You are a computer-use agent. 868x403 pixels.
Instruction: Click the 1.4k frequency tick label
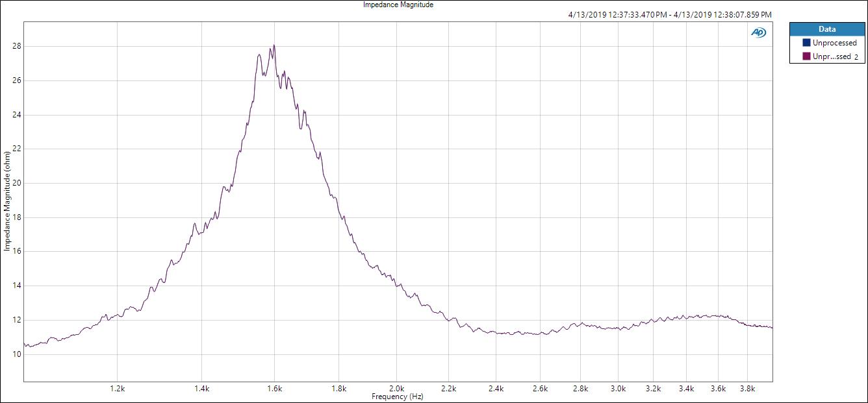click(202, 389)
